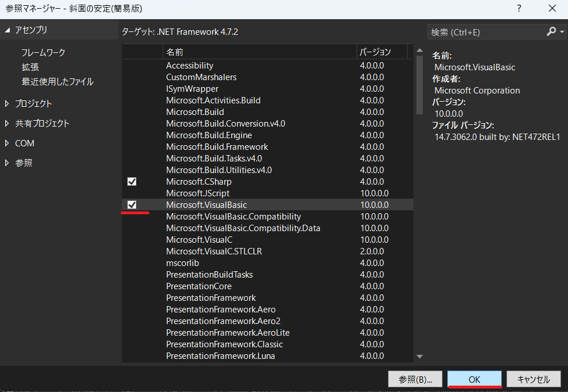
Task: Sort list by 名前 column header
Action: tap(259, 52)
